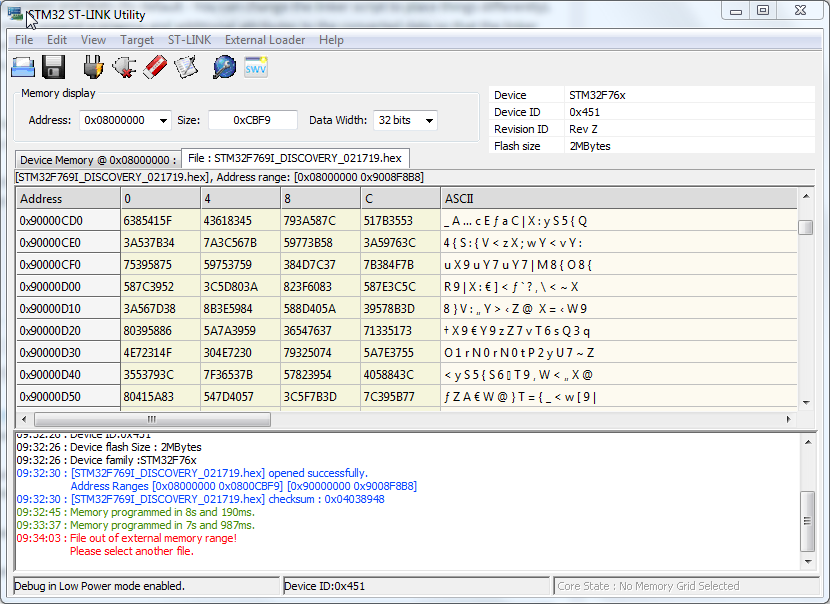The width and height of the screenshot is (830, 604).
Task: Click the Full chip erase eraser icon
Action: [x=155, y=67]
